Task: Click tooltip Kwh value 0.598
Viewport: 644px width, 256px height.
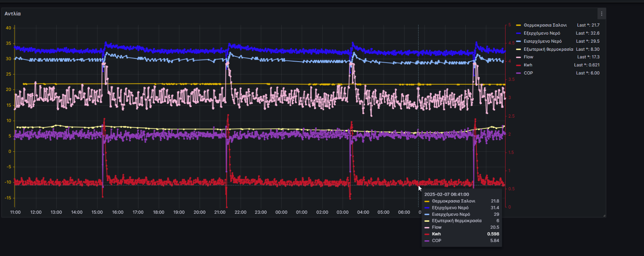Action: [x=493, y=234]
